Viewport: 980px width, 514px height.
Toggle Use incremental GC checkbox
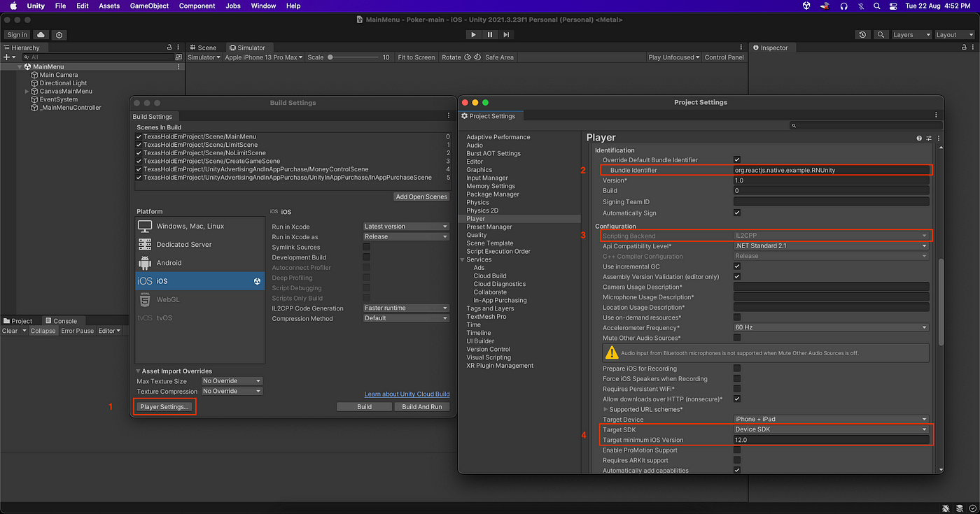737,266
